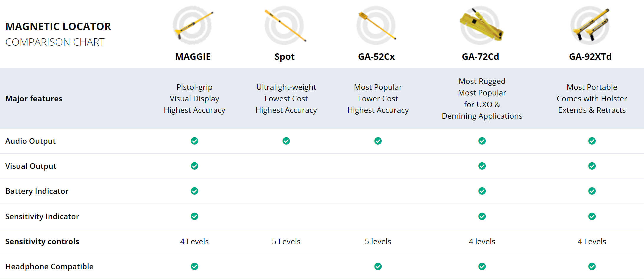Click GA-92XTd Headphone Compatible checkmark
The width and height of the screenshot is (644, 279).
click(x=592, y=267)
